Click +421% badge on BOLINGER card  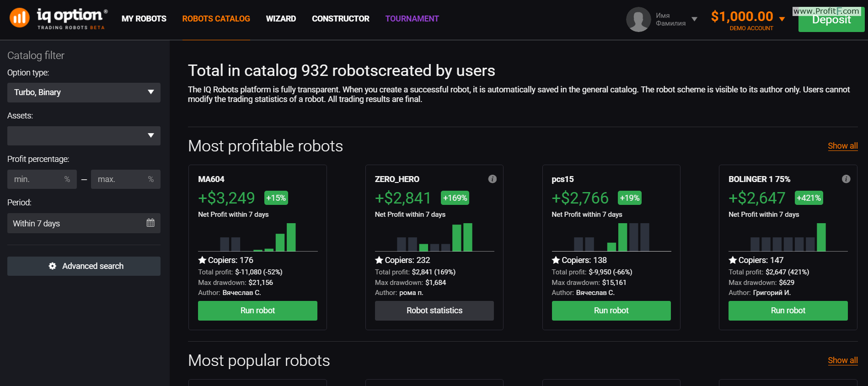point(809,198)
